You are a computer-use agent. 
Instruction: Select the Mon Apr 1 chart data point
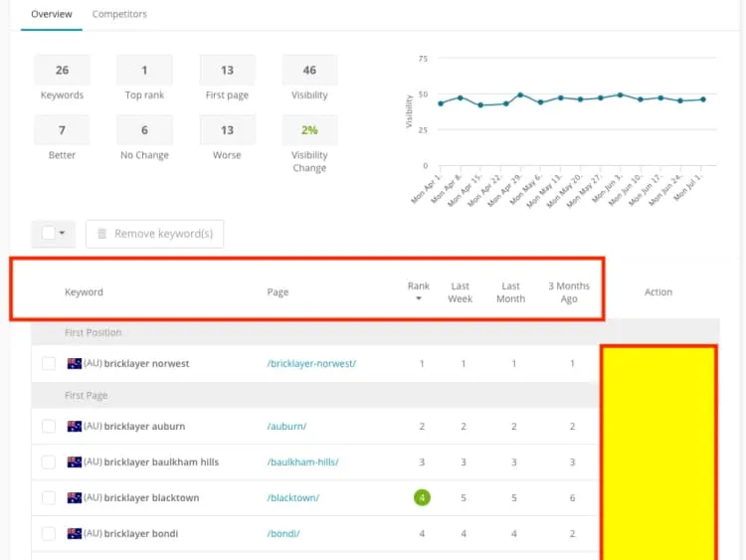pos(441,103)
